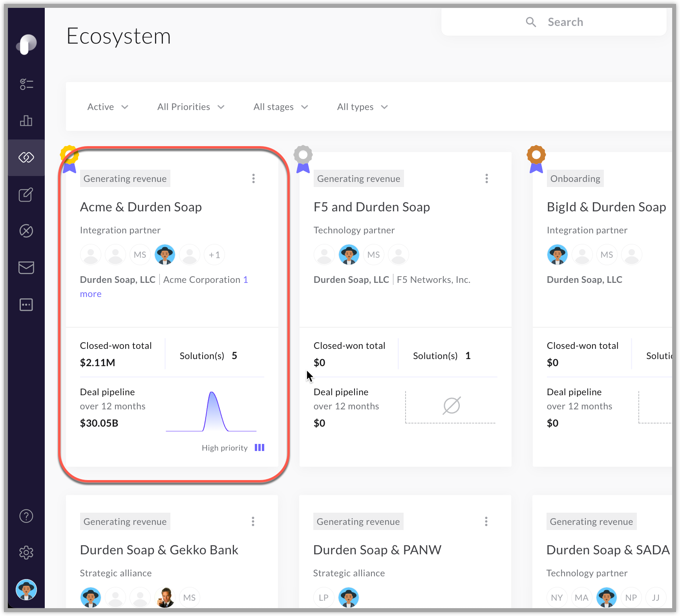680x616 pixels.
Task: Click the MA avatar on Durden Soap & SADA card
Action: [x=582, y=598]
